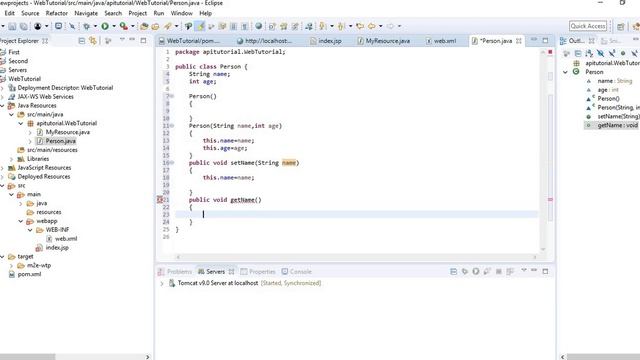Click the Previous Annotation arrow icon
The width and height of the screenshot is (640, 360).
pyautogui.click(x=342, y=27)
